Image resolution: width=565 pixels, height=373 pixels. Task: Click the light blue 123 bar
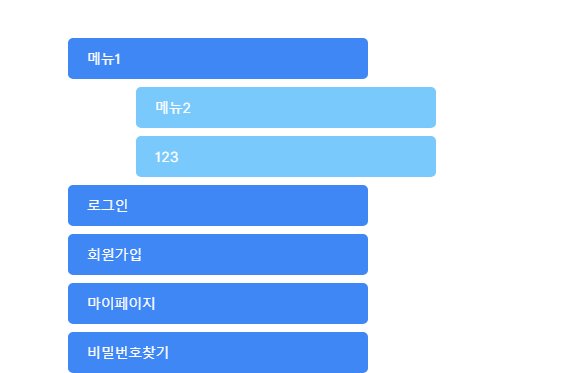[286, 156]
